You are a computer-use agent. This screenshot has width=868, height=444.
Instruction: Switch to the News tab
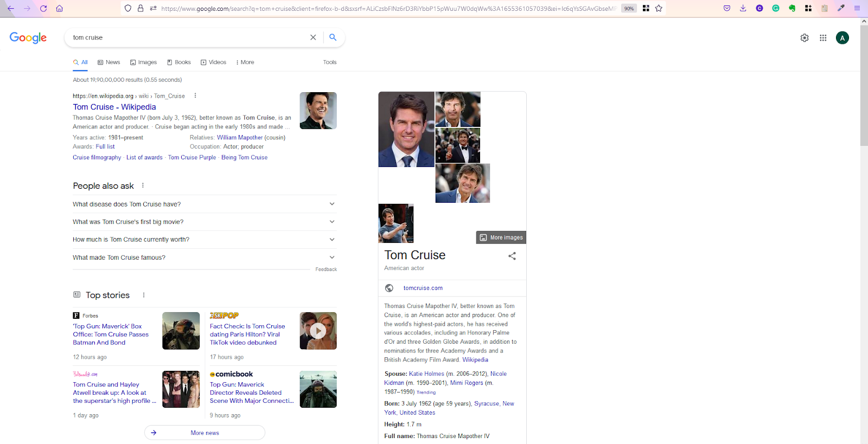(109, 62)
